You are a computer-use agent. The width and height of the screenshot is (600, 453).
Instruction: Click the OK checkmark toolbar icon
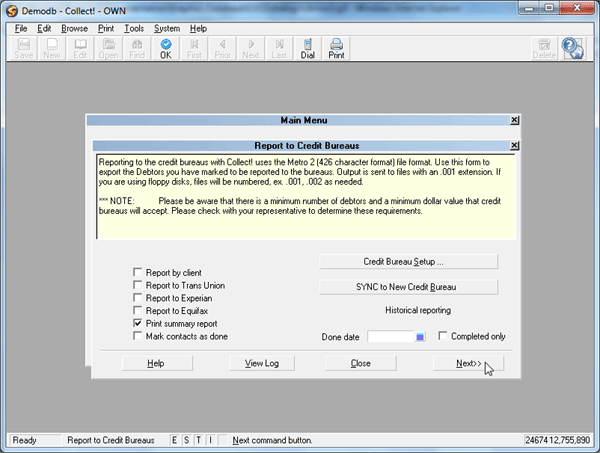coord(166,49)
